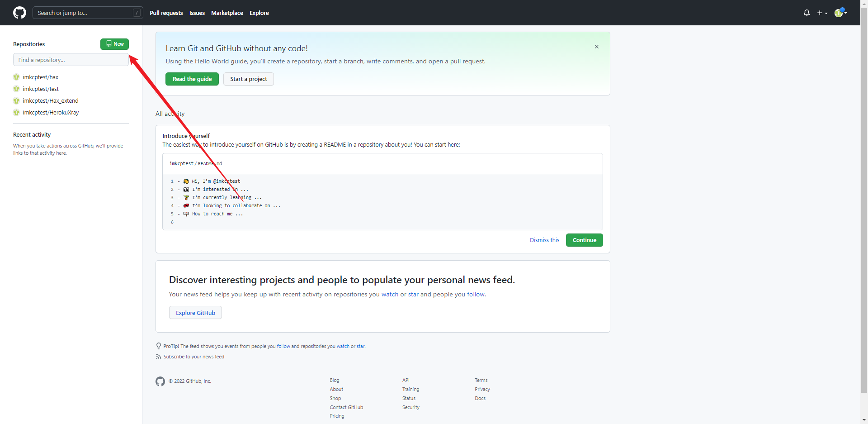Click the Search or jump to box
The width and height of the screenshot is (868, 424).
click(x=84, y=13)
